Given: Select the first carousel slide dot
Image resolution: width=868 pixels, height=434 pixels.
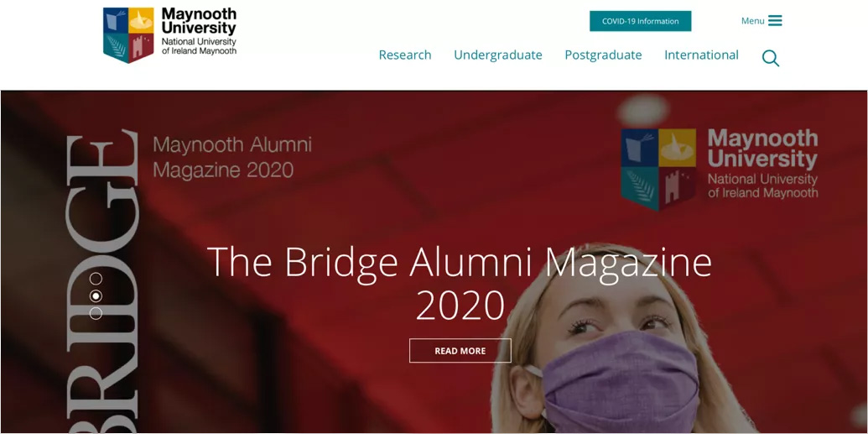Looking at the screenshot, I should tap(96, 278).
